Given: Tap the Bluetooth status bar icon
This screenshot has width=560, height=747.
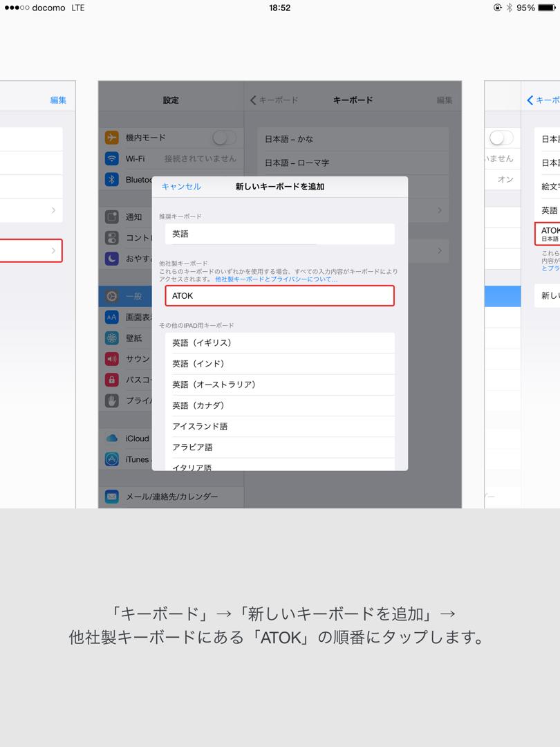Looking at the screenshot, I should (509, 8).
